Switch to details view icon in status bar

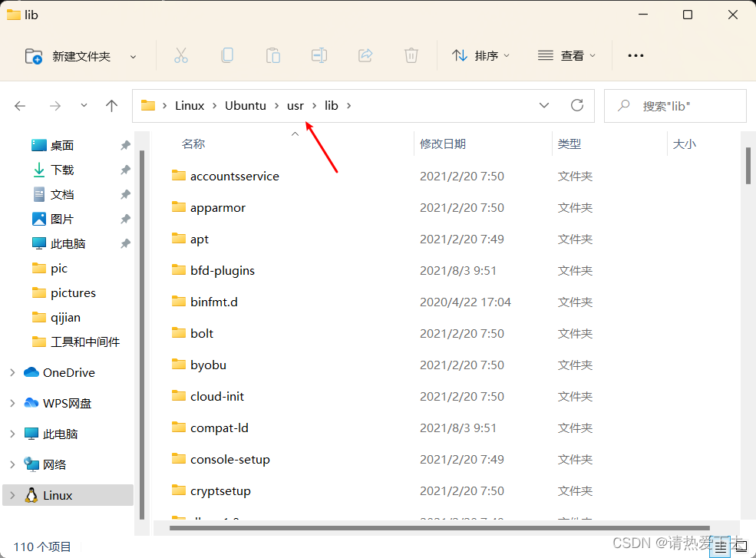coord(721,547)
